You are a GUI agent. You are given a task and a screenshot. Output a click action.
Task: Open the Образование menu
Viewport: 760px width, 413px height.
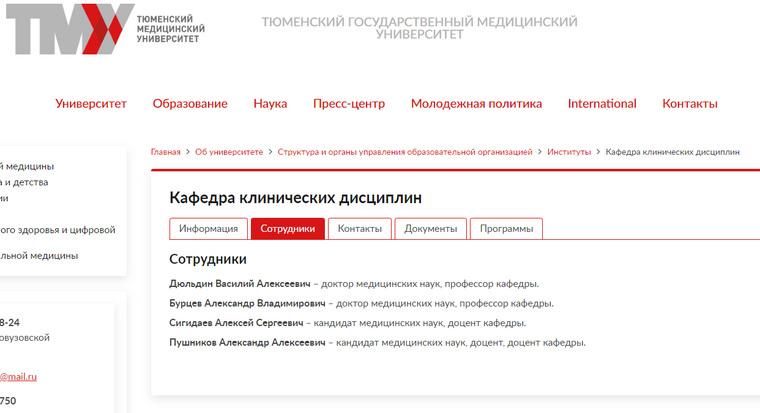coord(190,103)
